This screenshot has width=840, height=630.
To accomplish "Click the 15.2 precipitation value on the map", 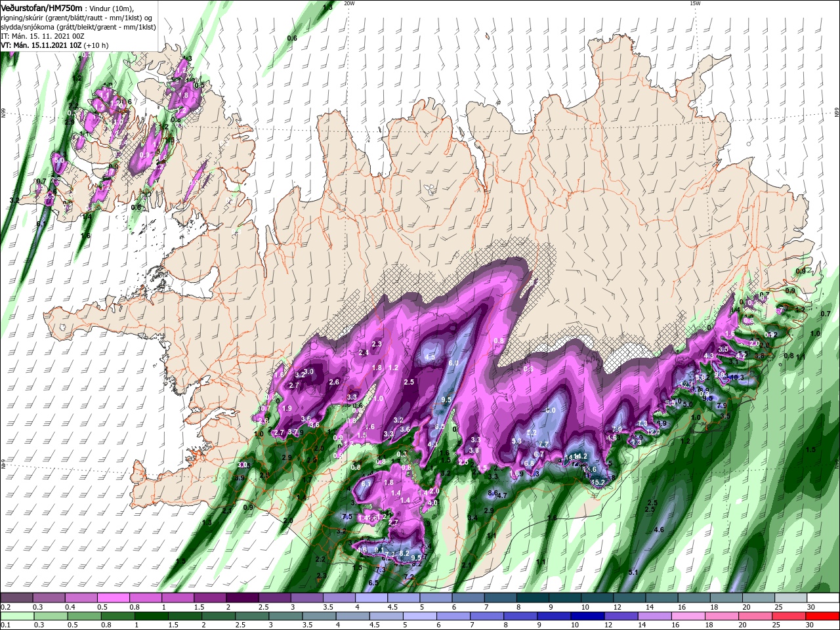I will click(x=598, y=482).
